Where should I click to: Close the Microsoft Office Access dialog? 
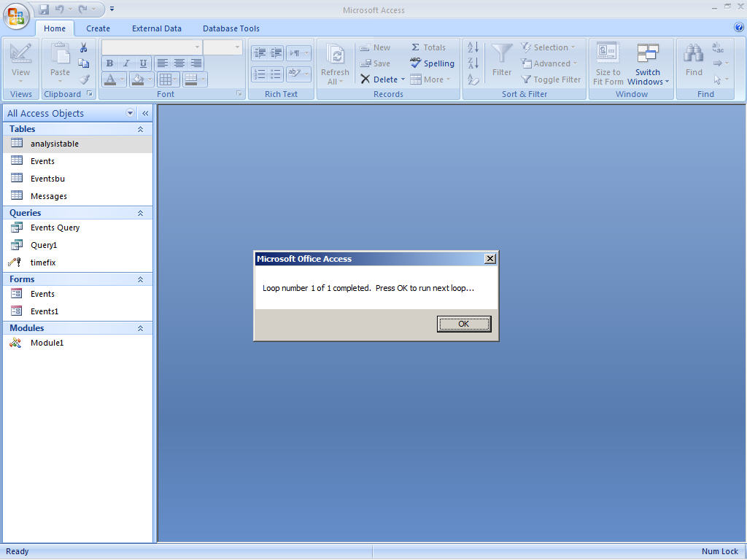[x=489, y=259]
